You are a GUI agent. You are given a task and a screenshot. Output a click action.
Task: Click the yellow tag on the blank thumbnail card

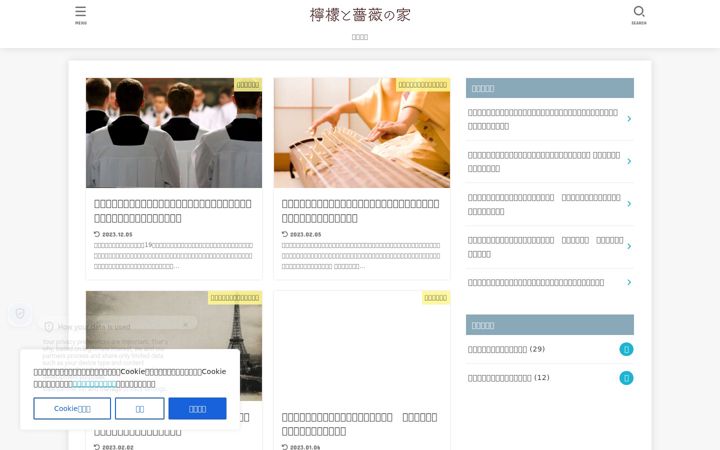pyautogui.click(x=436, y=298)
